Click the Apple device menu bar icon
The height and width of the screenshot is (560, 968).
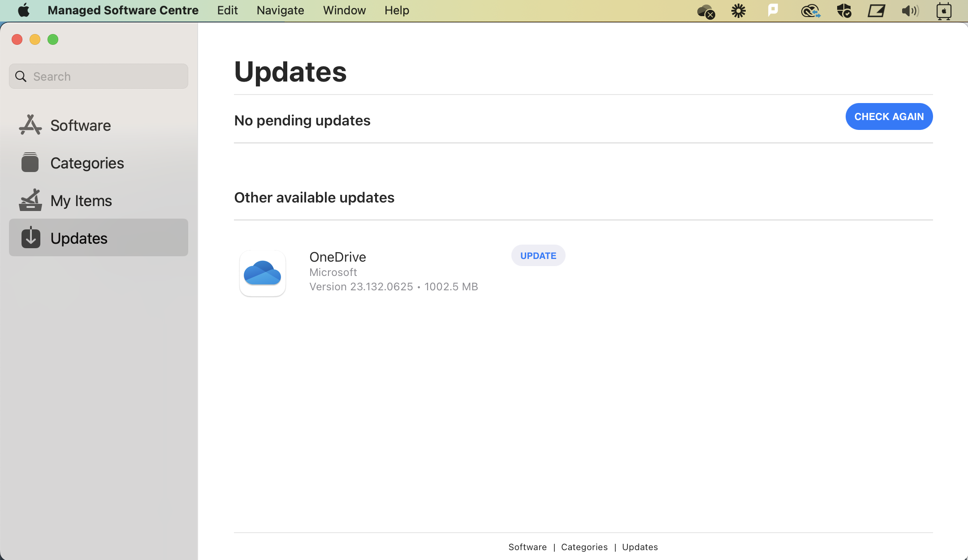(x=944, y=11)
